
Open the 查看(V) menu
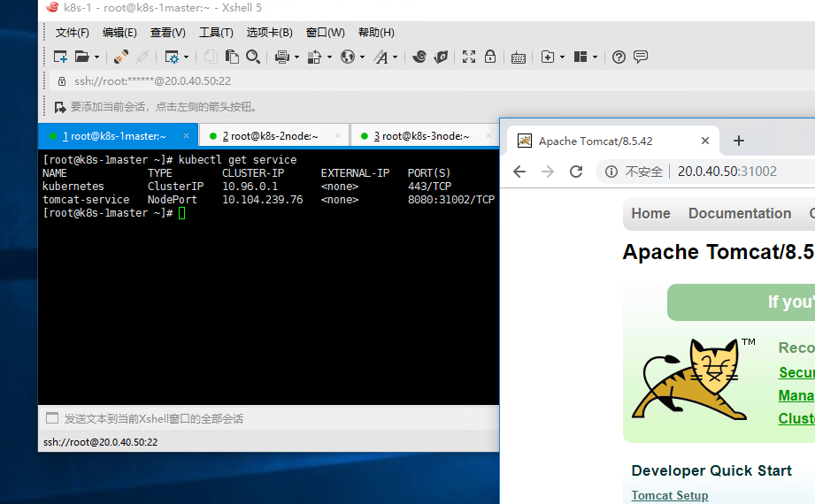click(168, 33)
